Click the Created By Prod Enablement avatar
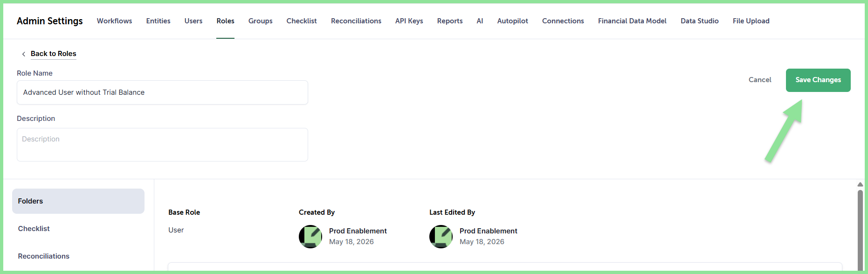The image size is (868, 274). pos(310,237)
